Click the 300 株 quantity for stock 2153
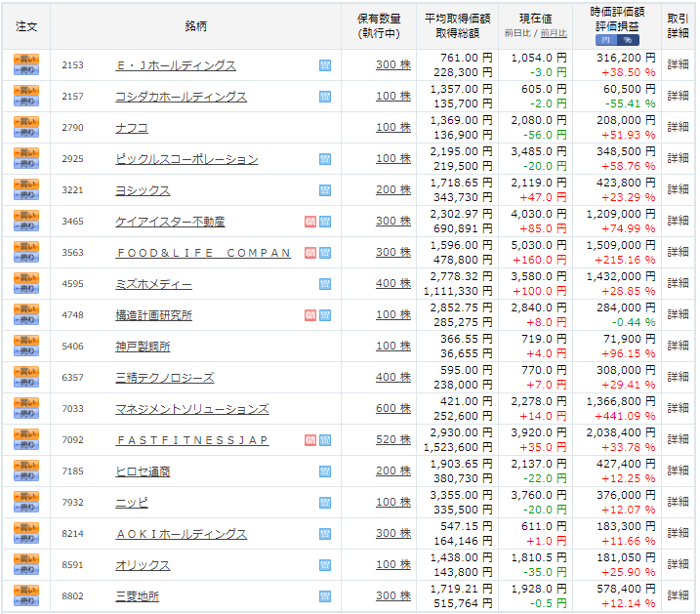Image resolution: width=700 pixels, height=614 pixels. pyautogui.click(x=393, y=64)
